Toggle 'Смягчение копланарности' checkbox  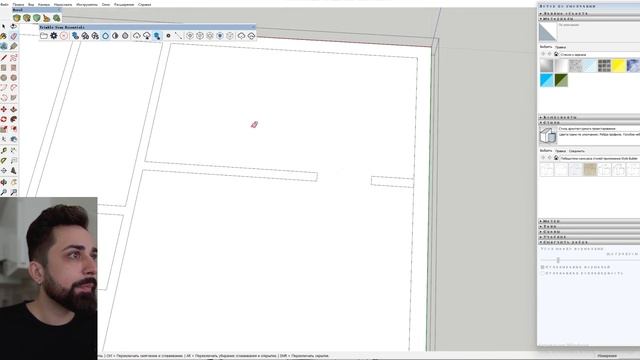(542, 273)
